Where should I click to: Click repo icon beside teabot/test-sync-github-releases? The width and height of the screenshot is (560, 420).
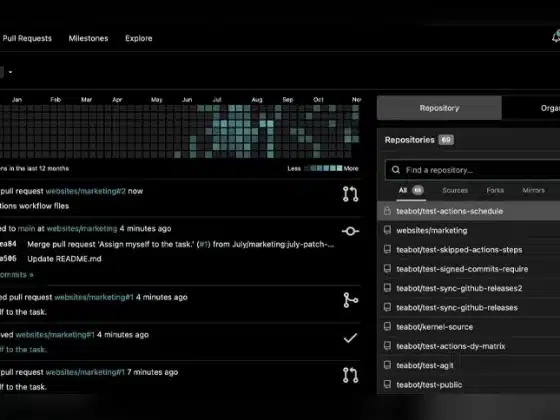[x=387, y=307]
